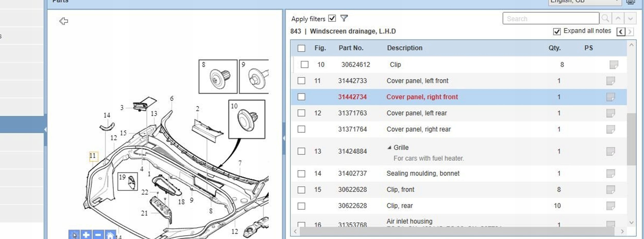Open note icon for part 31371763

pos(611,113)
